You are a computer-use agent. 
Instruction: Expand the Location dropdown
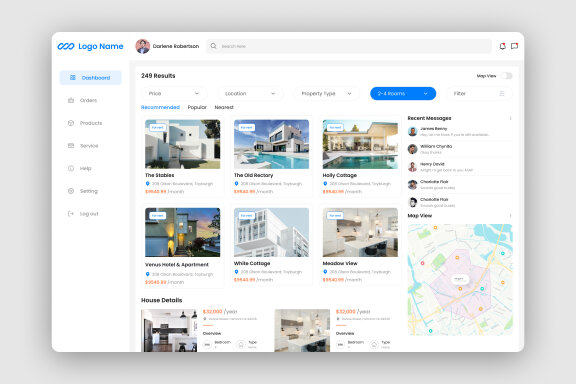(x=250, y=94)
